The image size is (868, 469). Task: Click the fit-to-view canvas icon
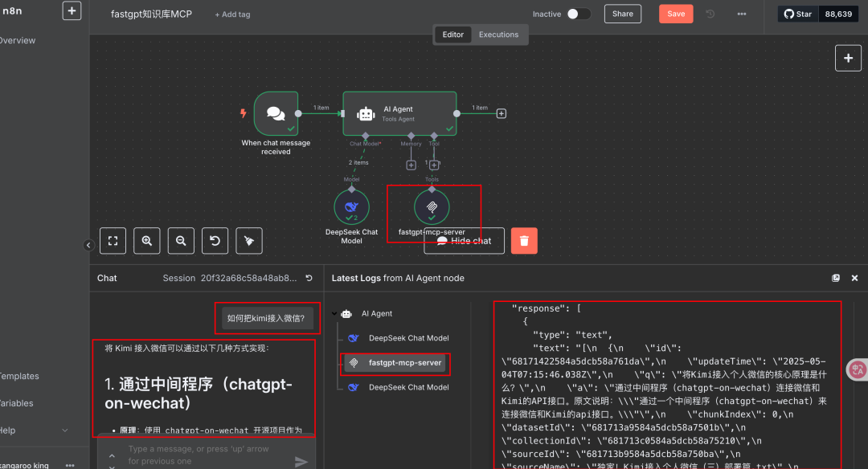pos(113,241)
